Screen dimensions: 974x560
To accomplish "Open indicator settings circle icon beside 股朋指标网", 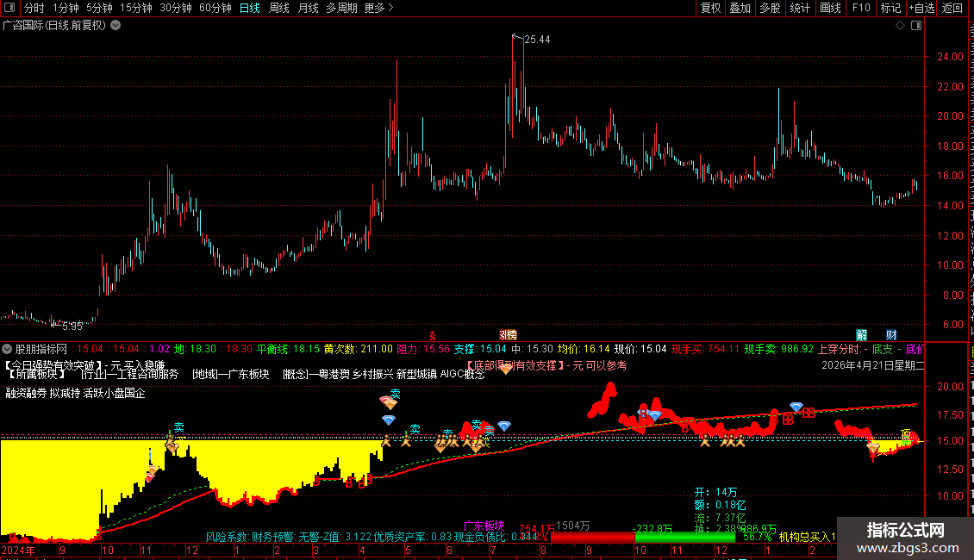I will [x=7, y=349].
